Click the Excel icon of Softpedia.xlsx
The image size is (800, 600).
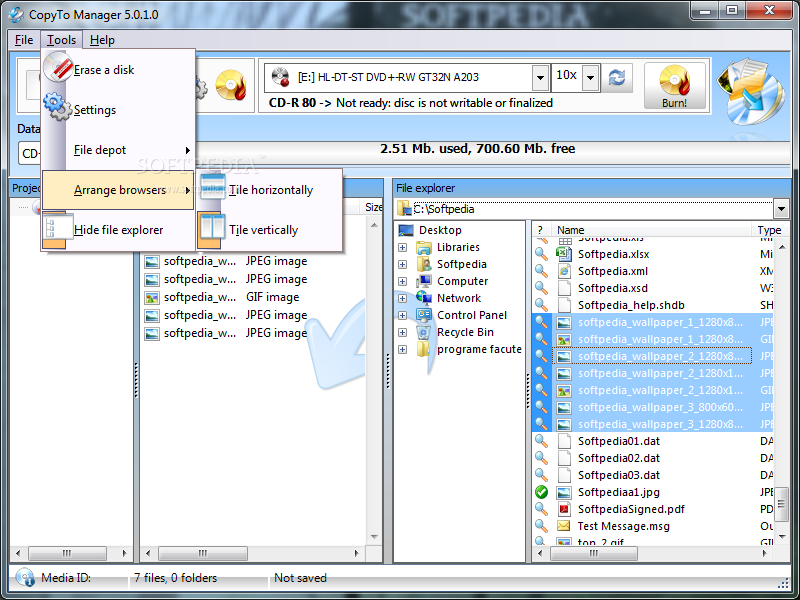[564, 254]
